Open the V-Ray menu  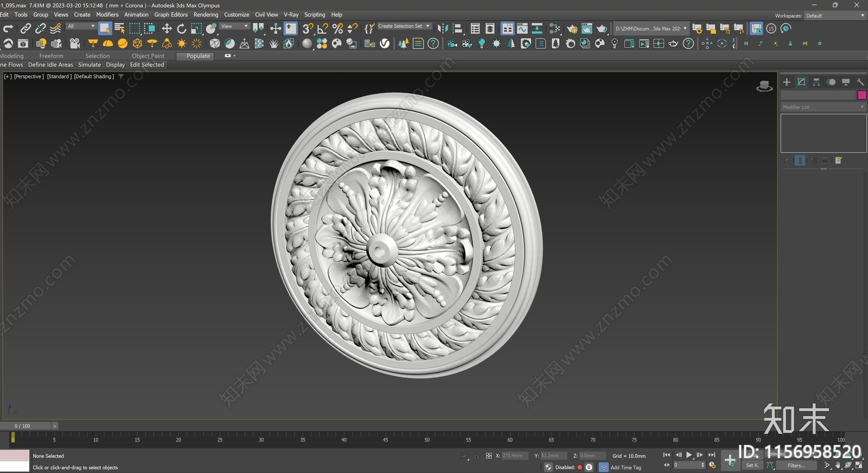291,15
